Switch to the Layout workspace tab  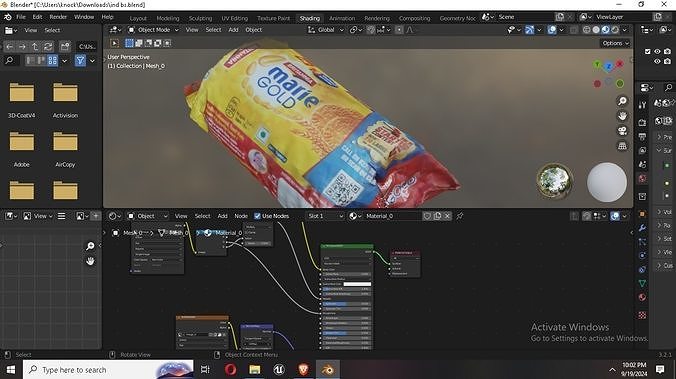click(138, 18)
